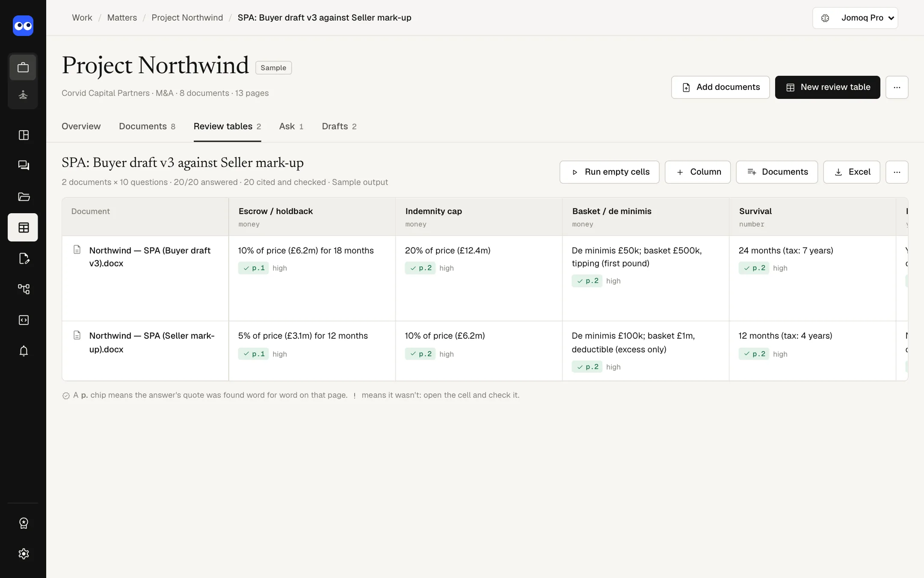Switch to the Ask tab
This screenshot has height=578, width=924.
291,126
